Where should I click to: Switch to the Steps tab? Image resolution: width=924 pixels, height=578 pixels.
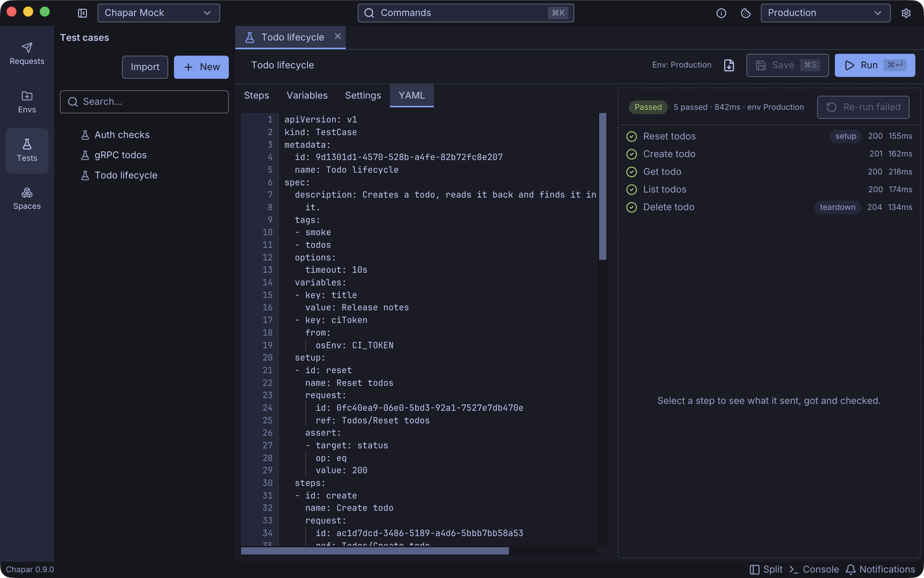[256, 95]
